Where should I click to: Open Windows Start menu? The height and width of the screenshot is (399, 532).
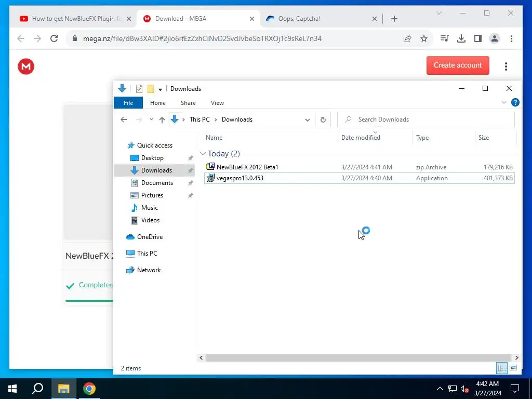(12, 389)
